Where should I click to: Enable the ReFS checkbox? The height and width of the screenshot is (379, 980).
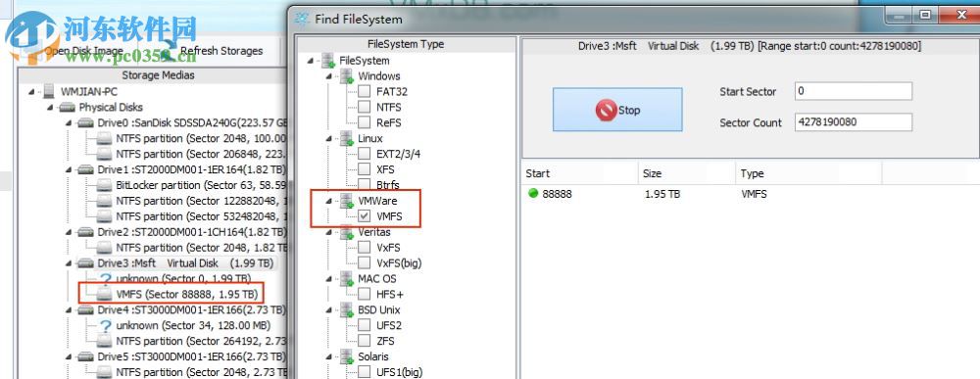click(x=364, y=122)
